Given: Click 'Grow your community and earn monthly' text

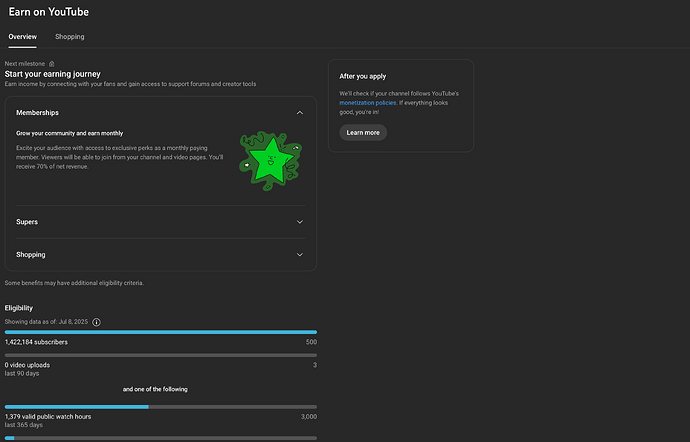Looking at the screenshot, I should coord(70,133).
